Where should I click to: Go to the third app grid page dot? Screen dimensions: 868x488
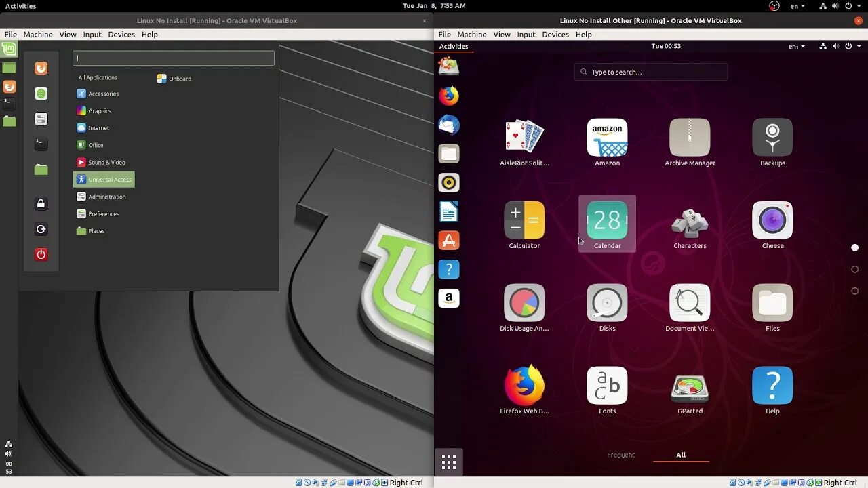[854, 291]
